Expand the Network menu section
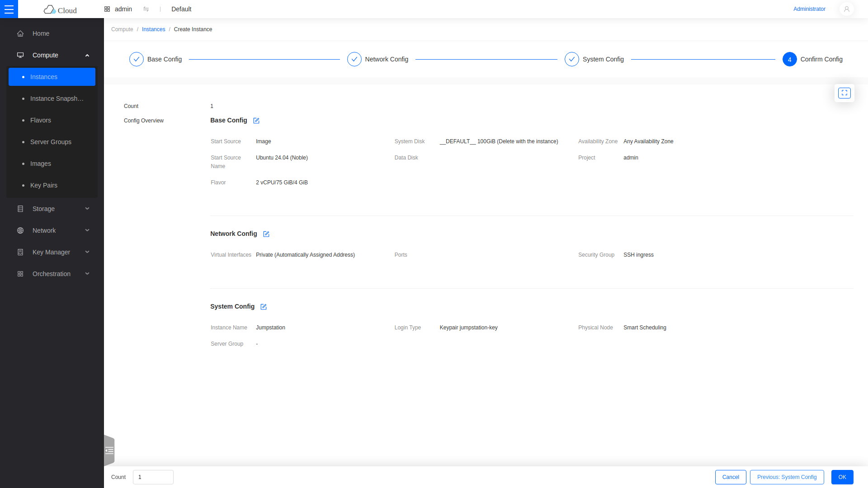The width and height of the screenshot is (868, 488). click(x=52, y=230)
